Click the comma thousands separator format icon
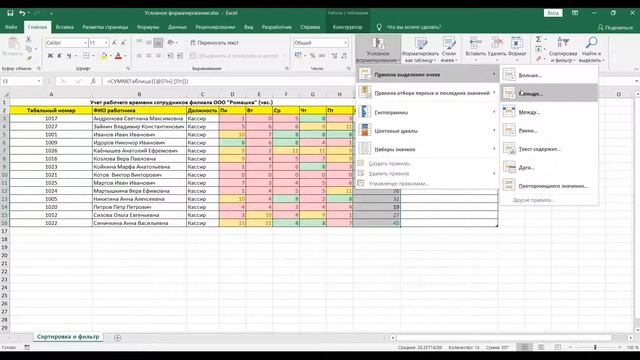The width and height of the screenshot is (640, 360). [322, 56]
